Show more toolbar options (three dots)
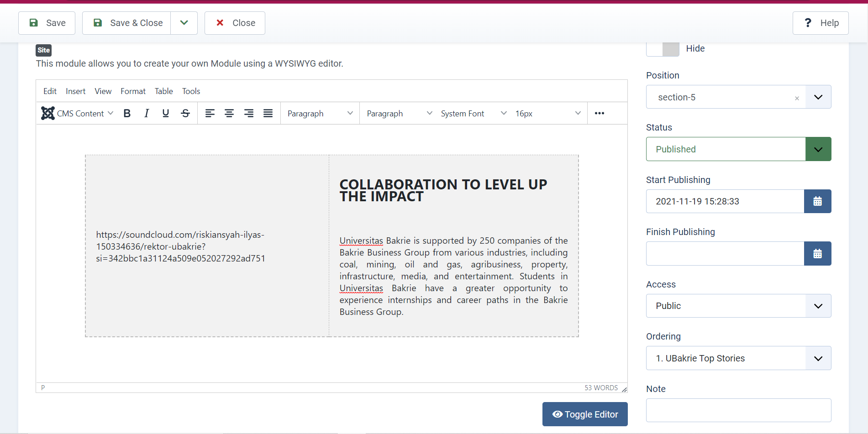 coord(600,114)
